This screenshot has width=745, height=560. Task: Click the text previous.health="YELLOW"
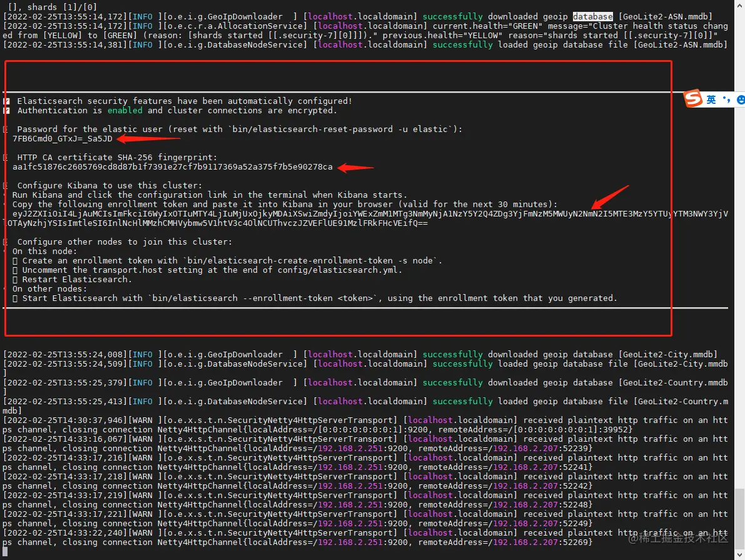(442, 36)
